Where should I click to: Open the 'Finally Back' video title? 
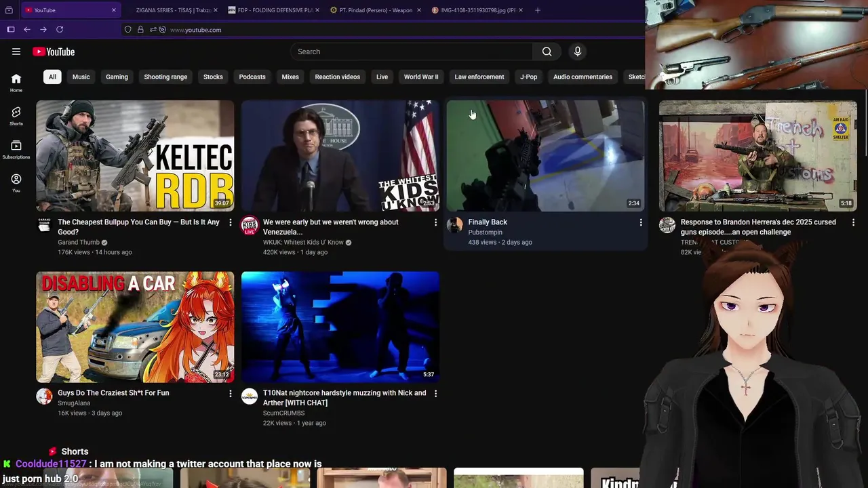pyautogui.click(x=488, y=222)
